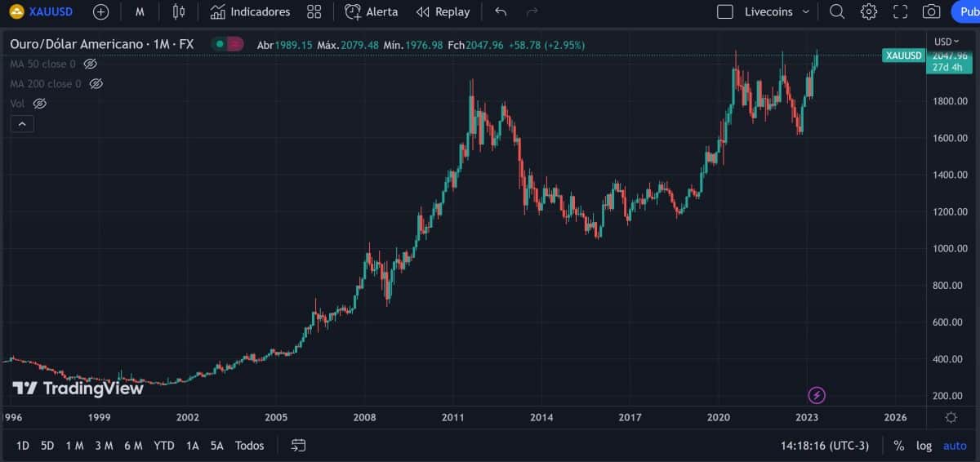Open the Indicadores menu
The image size is (980, 462).
coord(250,11)
